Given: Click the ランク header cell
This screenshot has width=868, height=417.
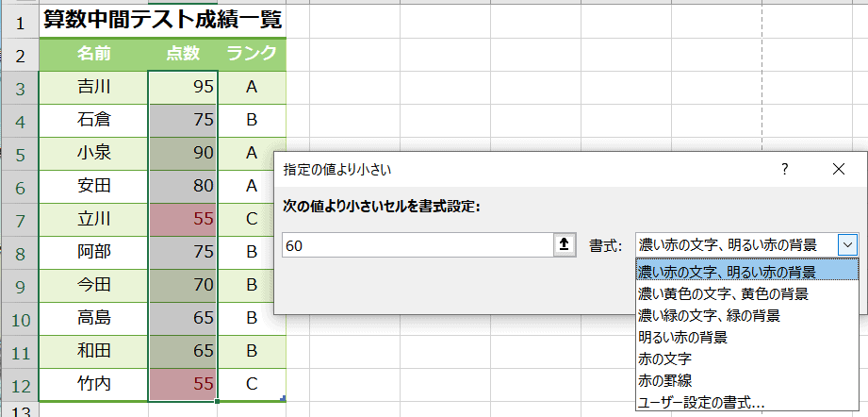Looking at the screenshot, I should [x=251, y=54].
